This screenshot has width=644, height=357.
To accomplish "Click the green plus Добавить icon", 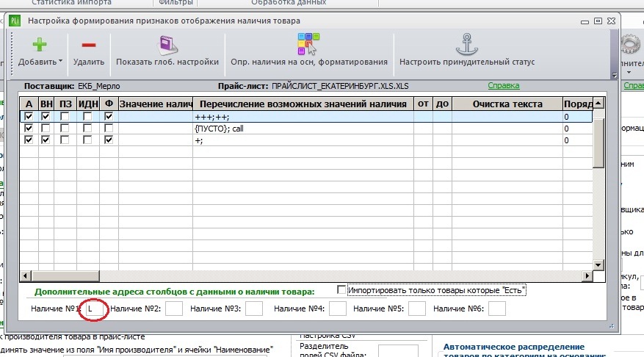I will tap(40, 44).
